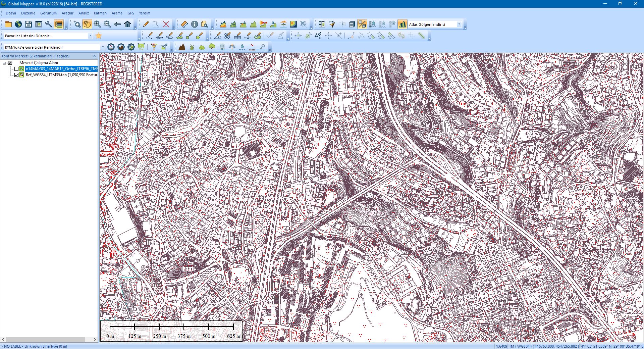Screen dimensions: 644x349
Task: Click the globe online data download icon
Action: click(x=18, y=24)
